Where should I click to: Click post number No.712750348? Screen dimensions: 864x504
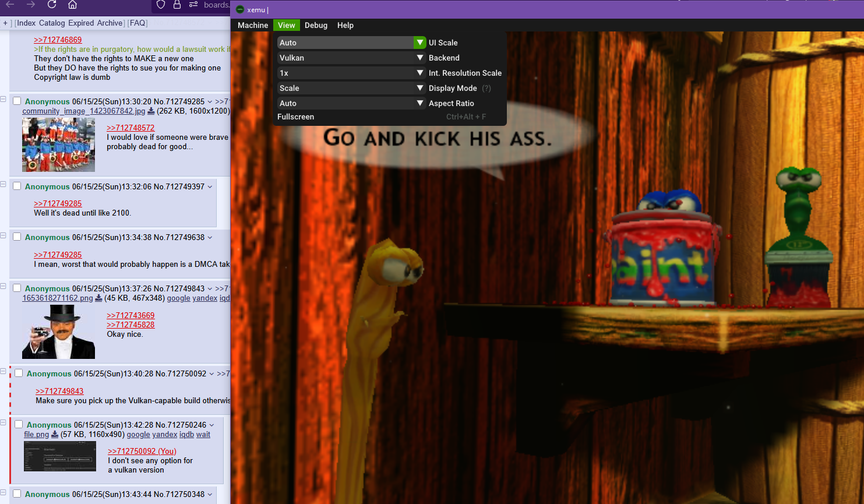pyautogui.click(x=179, y=494)
